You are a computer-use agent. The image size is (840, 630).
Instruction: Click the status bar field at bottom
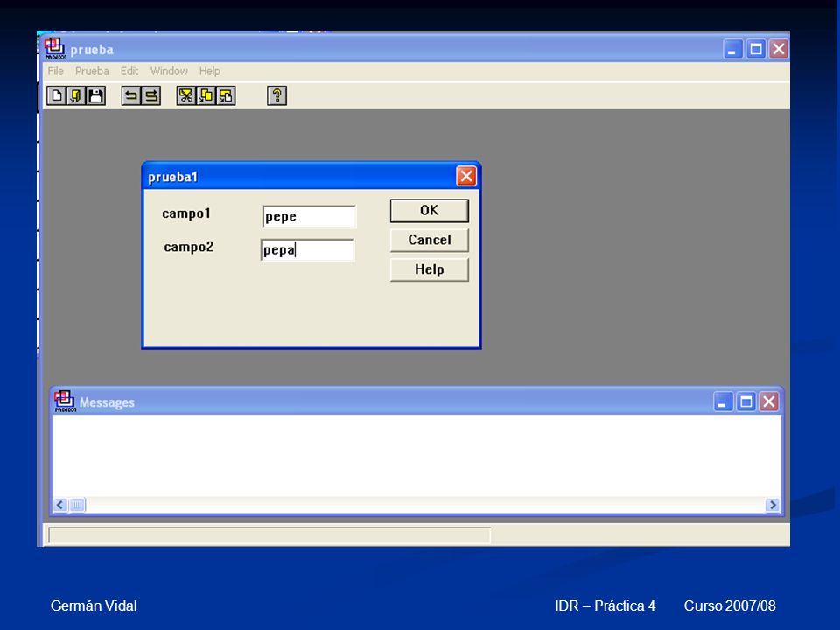point(269,535)
